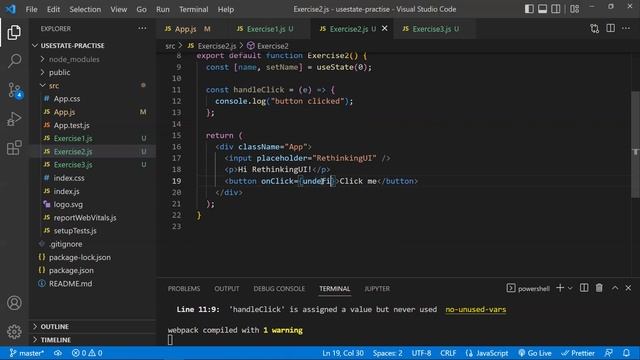Open the Search view in activity bar
The height and width of the screenshot is (360, 640).
(14, 61)
